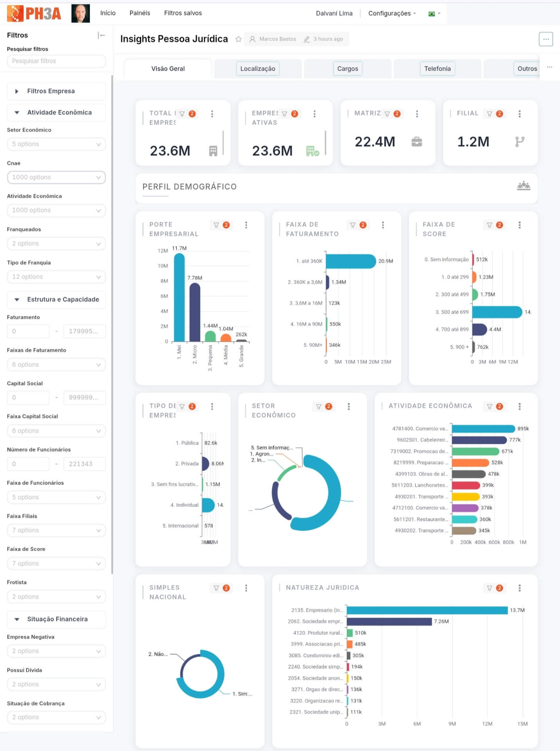The height and width of the screenshot is (751, 560).
Task: Open Faixa de Score chart options menu
Action: coord(519,225)
